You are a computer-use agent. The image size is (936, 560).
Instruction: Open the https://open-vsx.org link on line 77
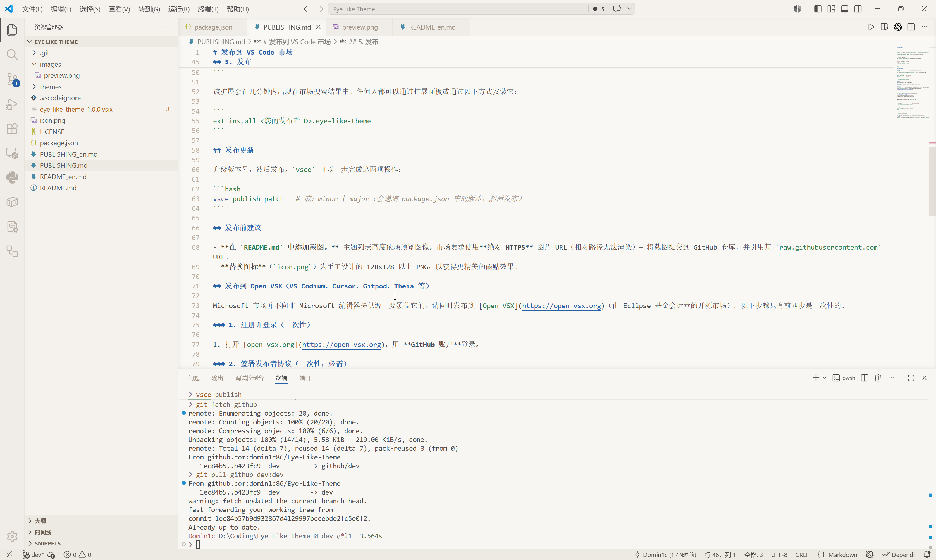(341, 345)
